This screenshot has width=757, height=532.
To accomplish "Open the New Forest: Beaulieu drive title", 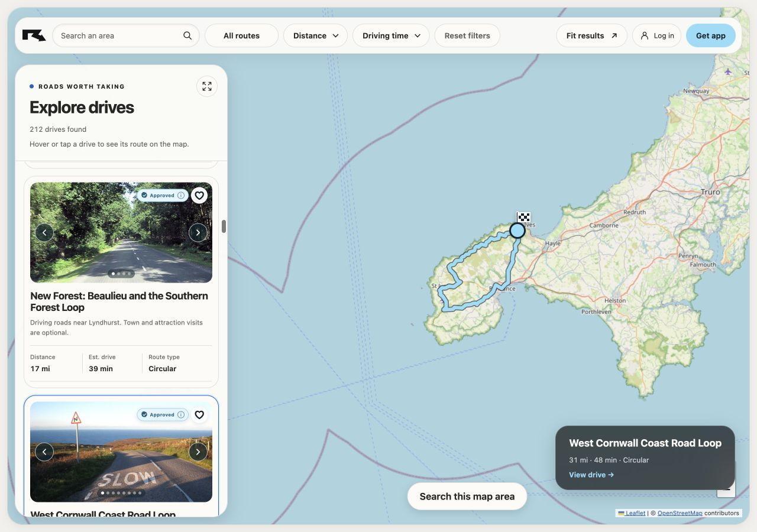I will [x=119, y=301].
